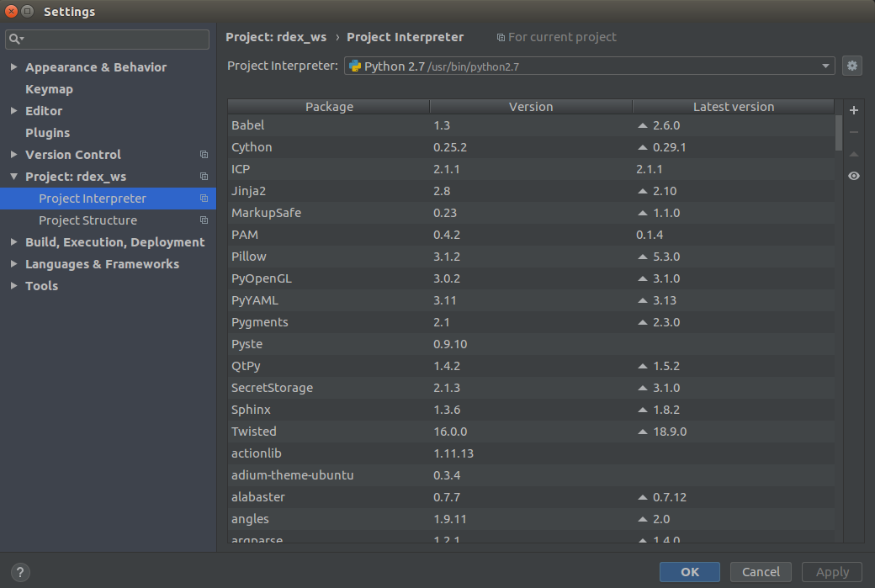
Task: Click upgrade arrow on Pillow row
Action: coord(642,257)
